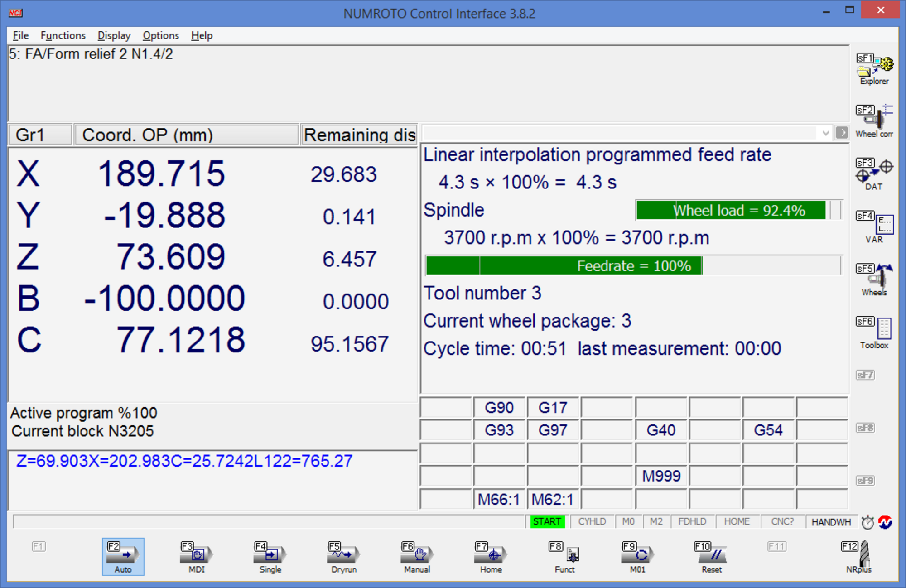
Task: Click the Current block N3205 text
Action: (82, 431)
